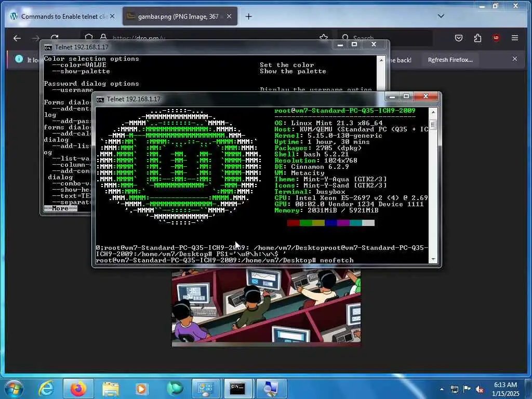The image size is (532, 399).
Task: Maximize the front Telnet window
Action: (x=406, y=97)
